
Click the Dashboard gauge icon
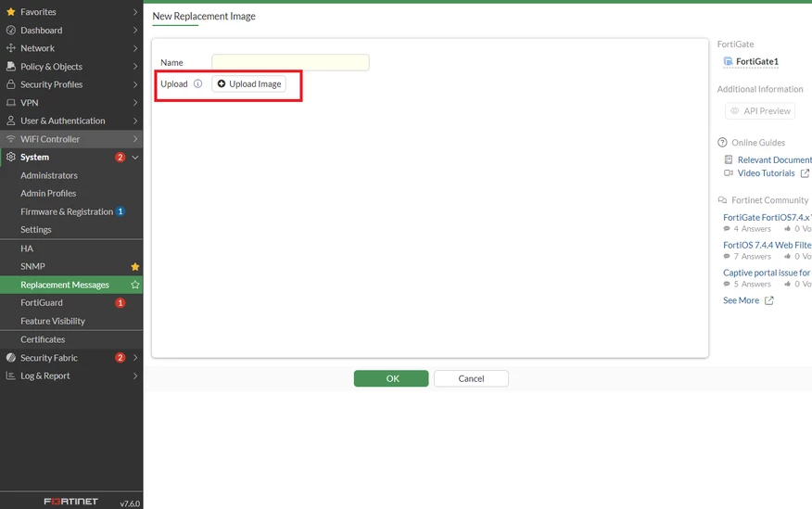coord(11,30)
